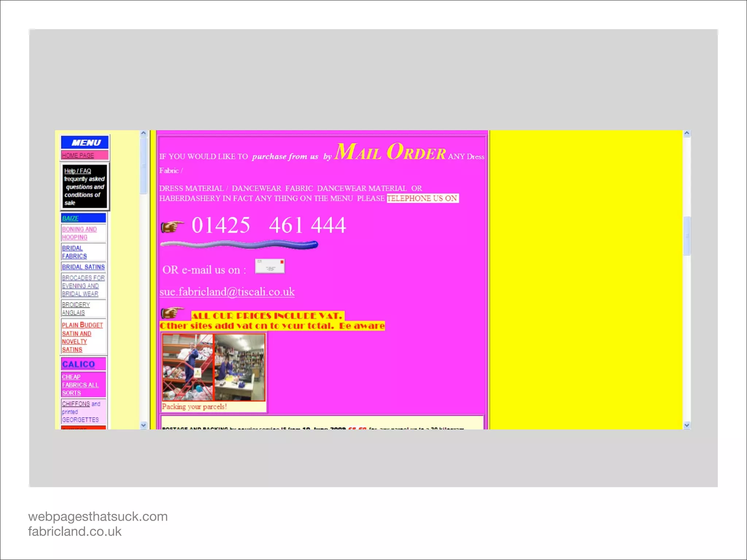Click 'purchase from us' italic text

pyautogui.click(x=285, y=156)
